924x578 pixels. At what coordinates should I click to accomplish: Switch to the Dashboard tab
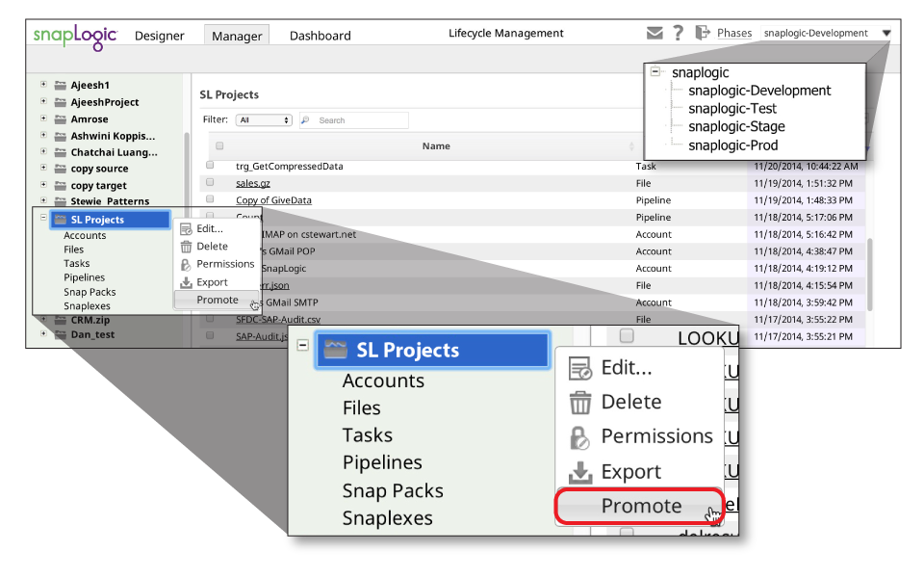320,36
